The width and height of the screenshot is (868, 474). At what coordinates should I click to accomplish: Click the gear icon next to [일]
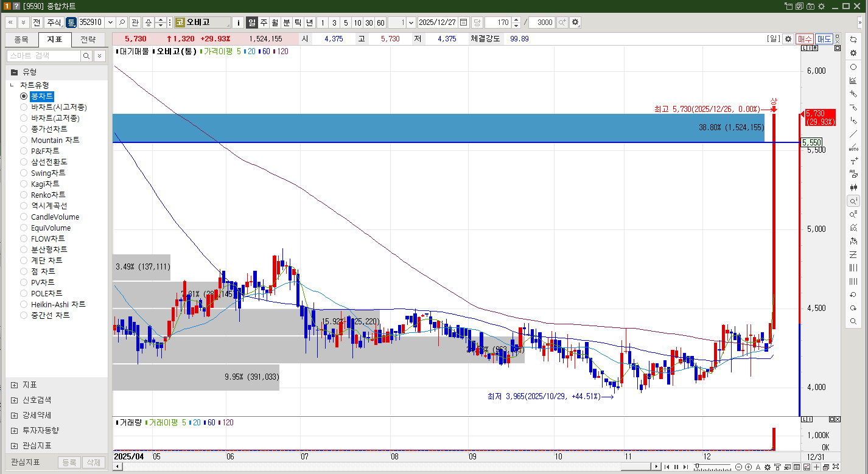click(788, 39)
